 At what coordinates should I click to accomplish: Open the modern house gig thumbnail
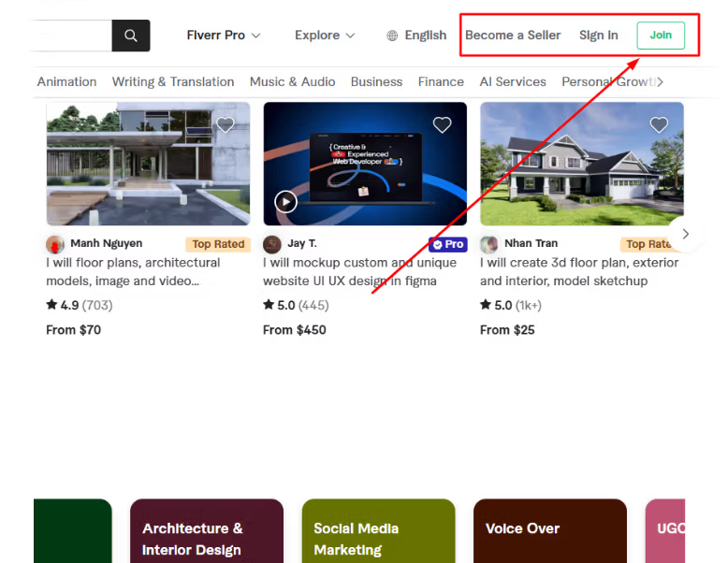point(148,164)
